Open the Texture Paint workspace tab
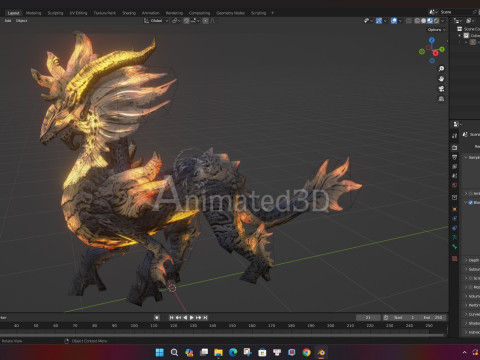480x360 pixels. coord(104,13)
